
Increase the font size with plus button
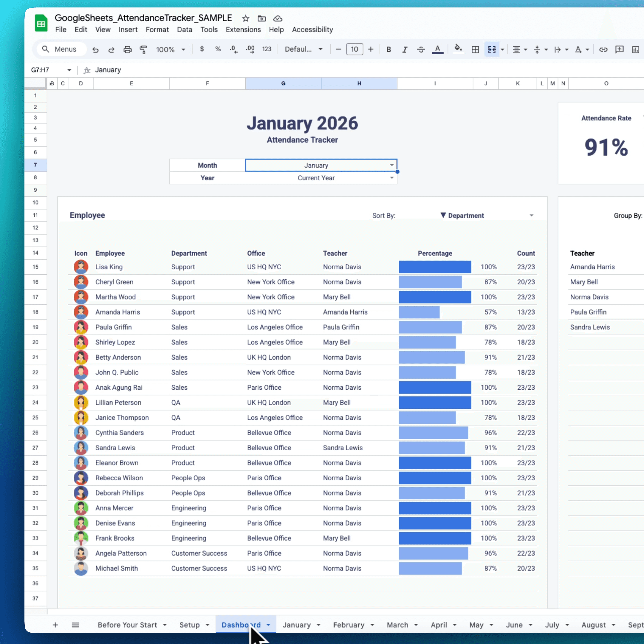click(x=371, y=49)
